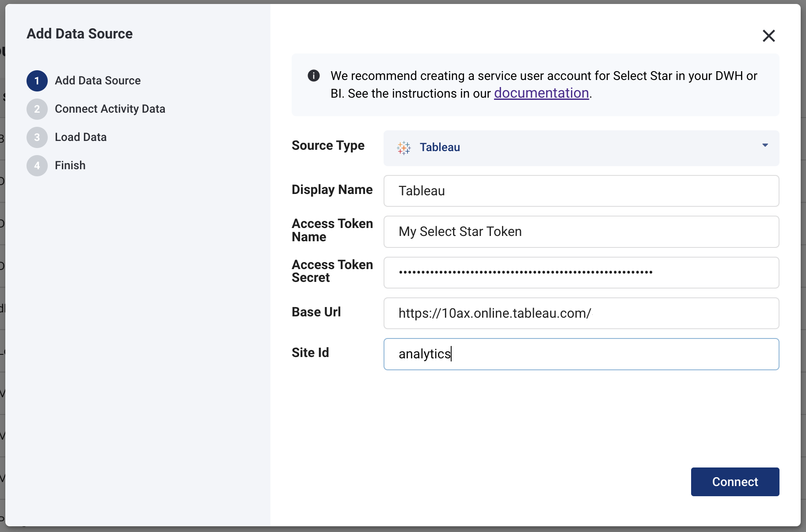
Task: Click into the Access Token Name field
Action: coord(581,232)
